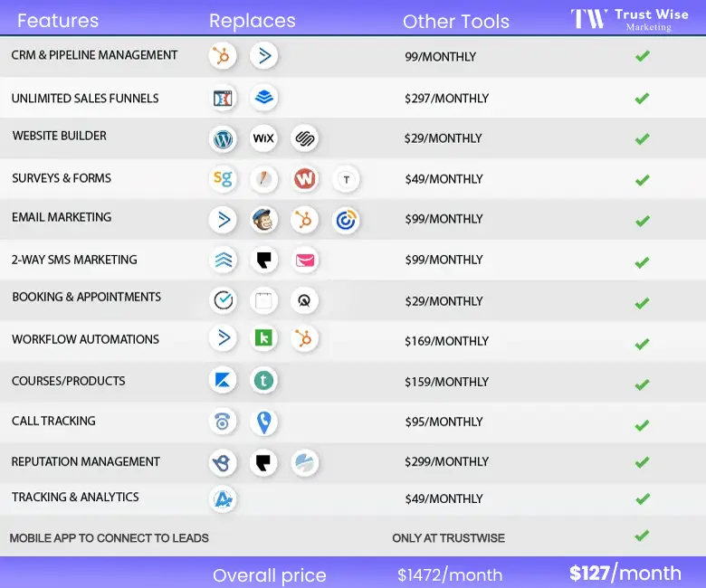This screenshot has height=588, width=706.
Task: Select the ClickFunnels icon in Sales Funnels row
Action: [x=223, y=98]
